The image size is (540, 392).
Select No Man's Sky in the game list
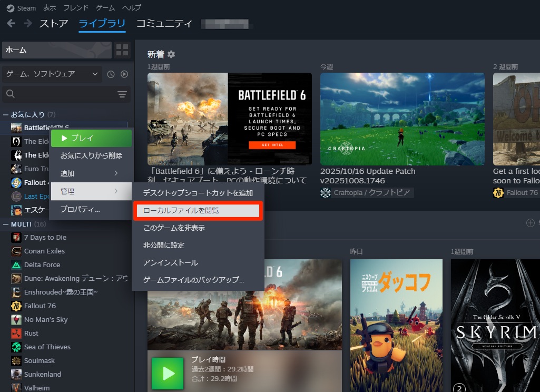coord(46,320)
